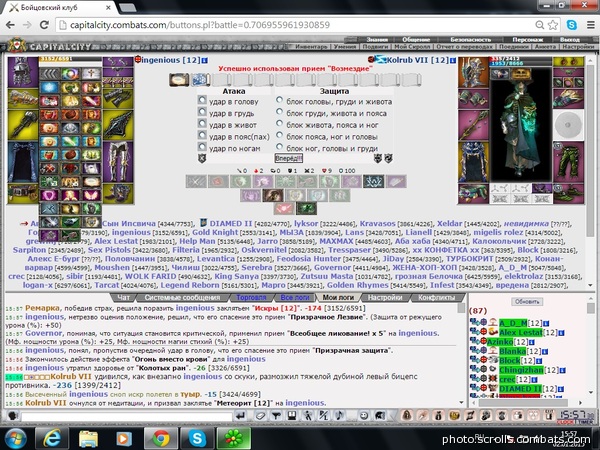This screenshot has width=600, height=450.
Task: Select attack 'удар в грудь'
Action: coord(202,112)
